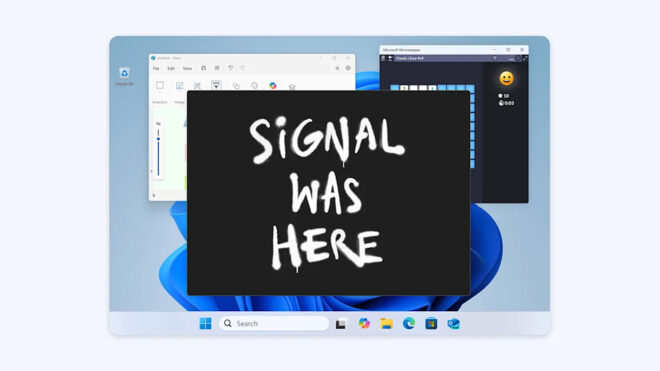
Task: Open the File menu in Paint
Action: (156, 68)
